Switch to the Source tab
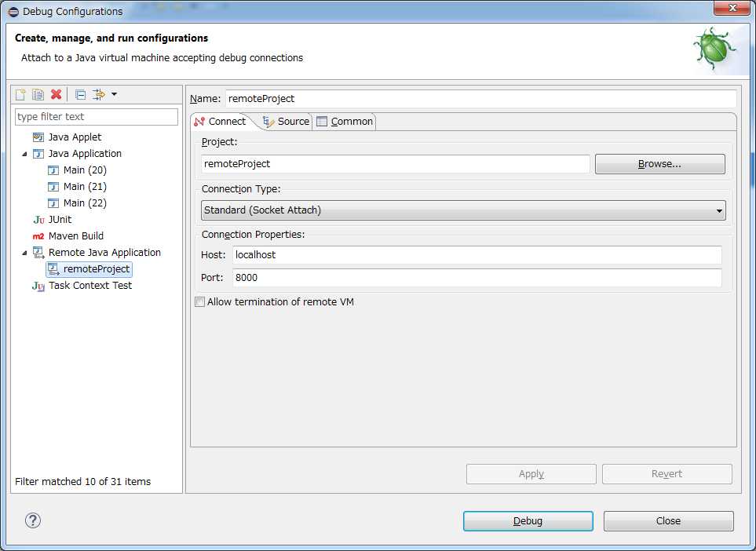Image resolution: width=756 pixels, height=551 pixels. coord(286,122)
